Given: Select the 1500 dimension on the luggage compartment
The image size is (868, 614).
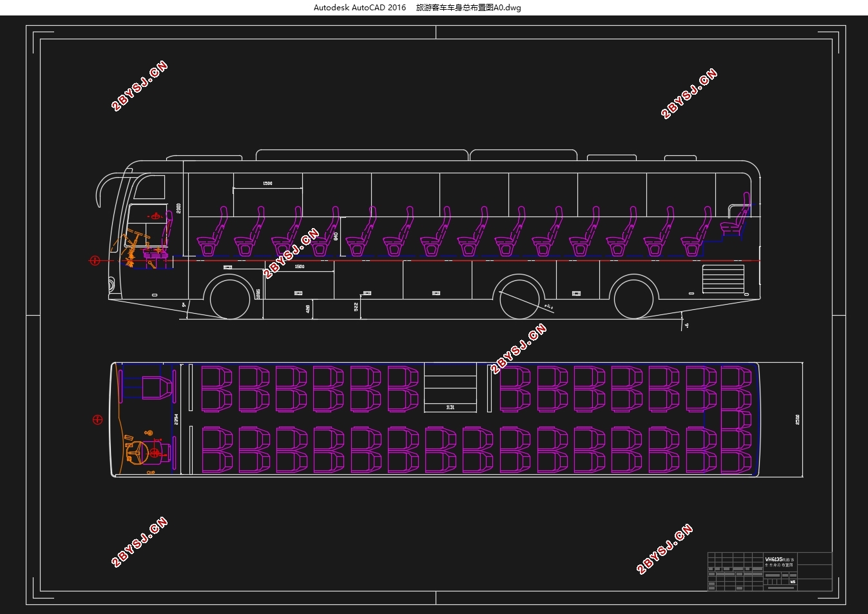Looking at the screenshot, I should (299, 267).
